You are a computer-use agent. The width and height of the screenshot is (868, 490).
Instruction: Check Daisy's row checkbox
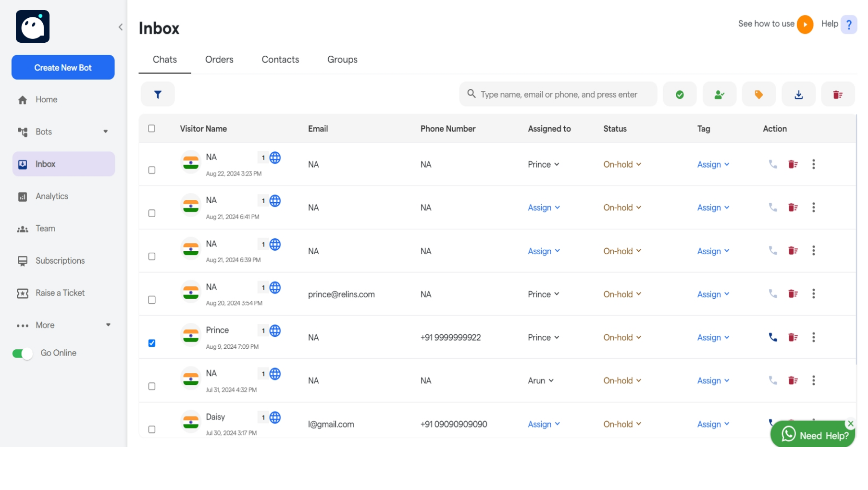click(x=152, y=429)
